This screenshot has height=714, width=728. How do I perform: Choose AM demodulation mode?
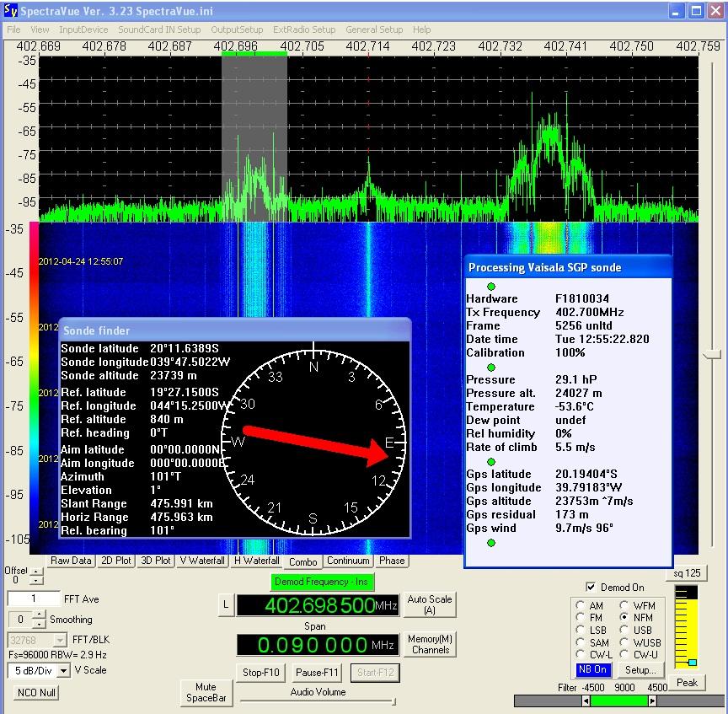[x=581, y=605]
